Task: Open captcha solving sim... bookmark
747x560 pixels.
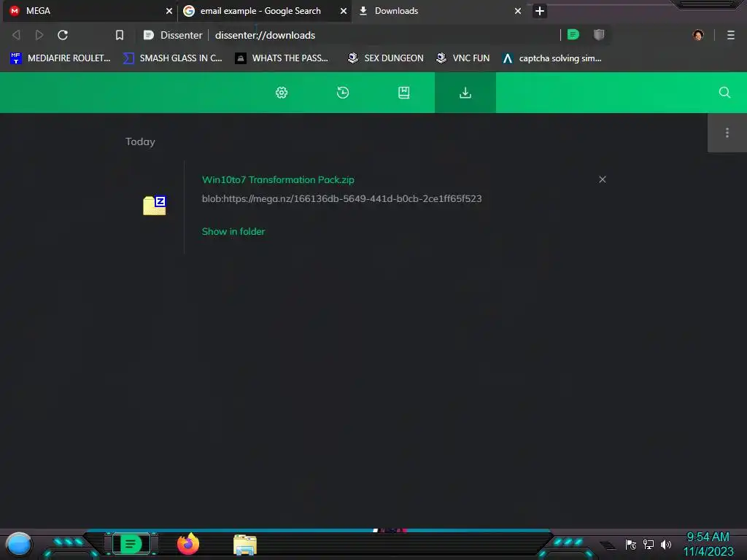Action: pyautogui.click(x=552, y=58)
